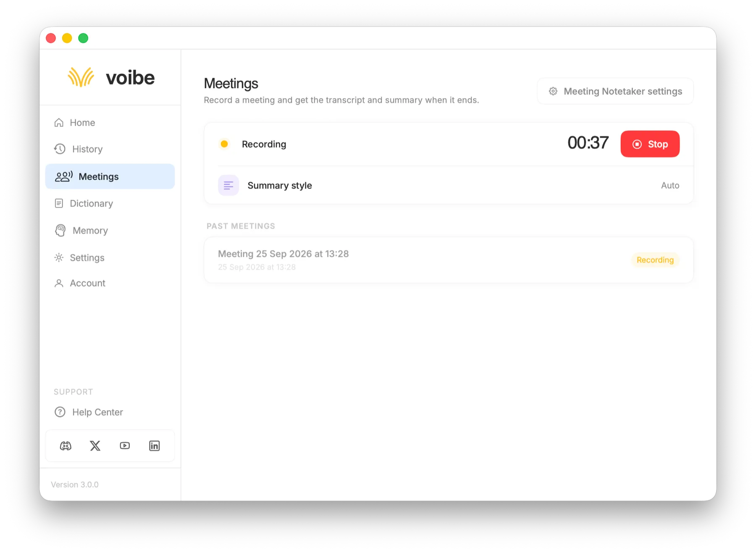Change Summary style Auto value
Screen dimensions: 756x553
[x=670, y=185]
